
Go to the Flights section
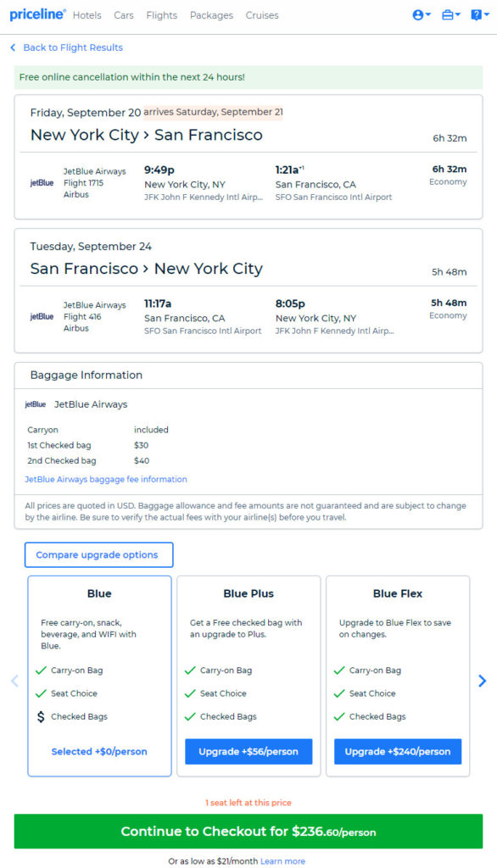coord(162,15)
